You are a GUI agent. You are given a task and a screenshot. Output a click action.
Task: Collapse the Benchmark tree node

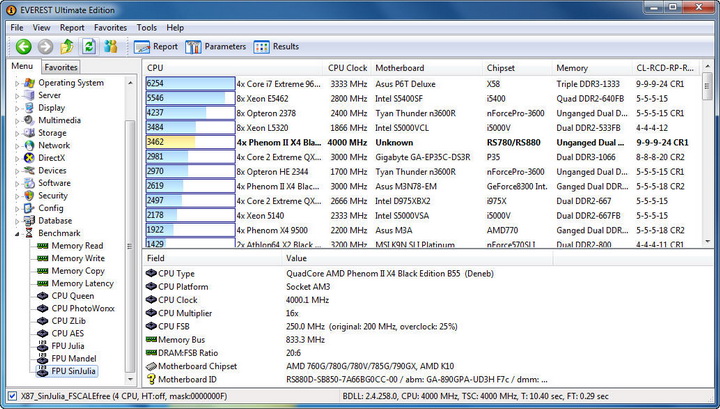click(17, 234)
